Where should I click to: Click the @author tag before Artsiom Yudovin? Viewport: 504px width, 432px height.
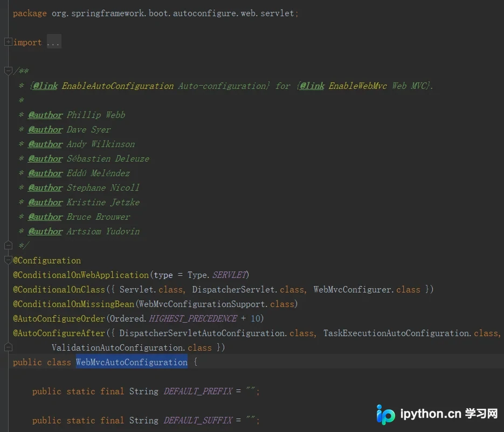pos(45,231)
